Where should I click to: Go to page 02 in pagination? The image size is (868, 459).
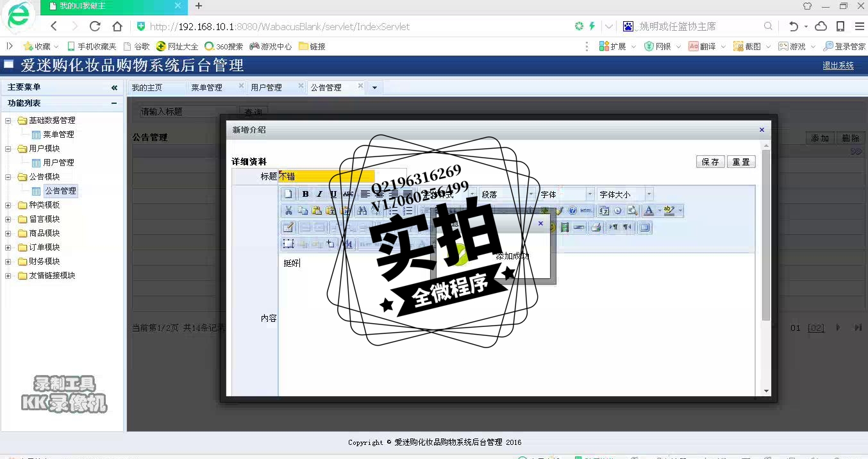(x=816, y=328)
